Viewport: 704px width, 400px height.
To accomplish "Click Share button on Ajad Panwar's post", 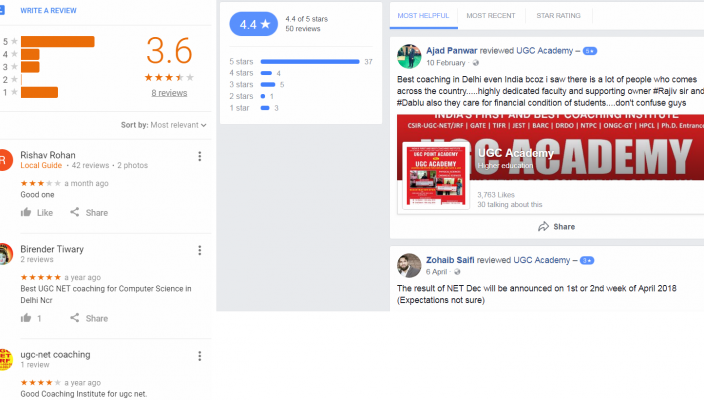I will click(x=557, y=227).
